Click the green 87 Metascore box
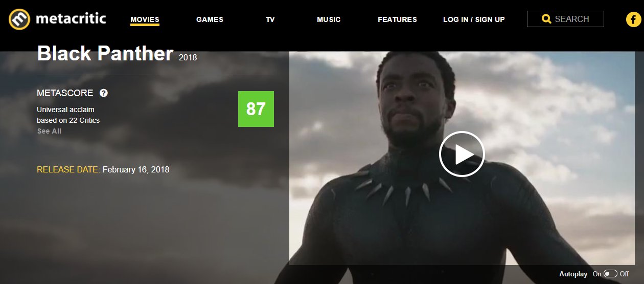 (x=256, y=109)
